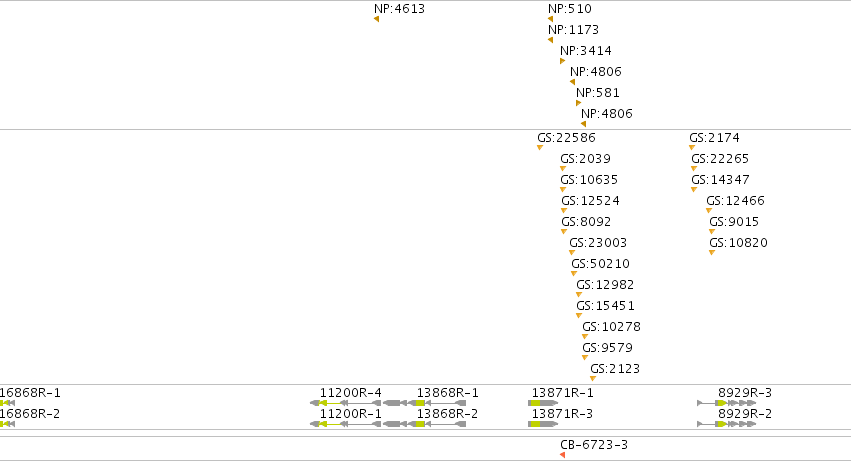Select the GS:15451 insertion triangle
The height and width of the screenshot is (461, 851).
coord(579,315)
